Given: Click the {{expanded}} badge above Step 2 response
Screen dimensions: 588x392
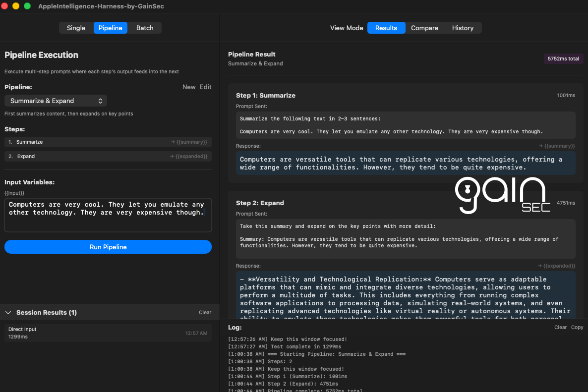Looking at the screenshot, I should pos(556,266).
